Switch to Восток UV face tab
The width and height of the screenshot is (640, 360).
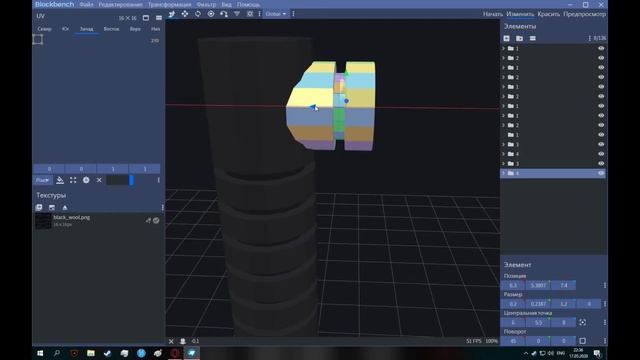[111, 29]
